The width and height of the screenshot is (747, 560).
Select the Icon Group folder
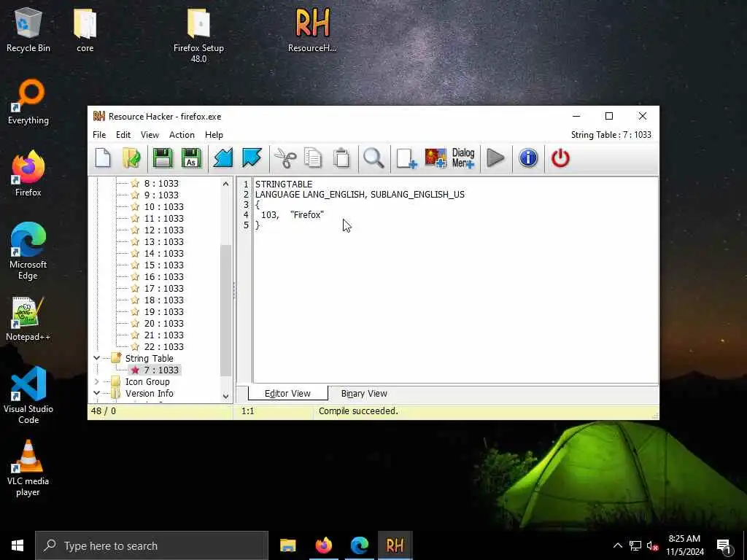147,381
